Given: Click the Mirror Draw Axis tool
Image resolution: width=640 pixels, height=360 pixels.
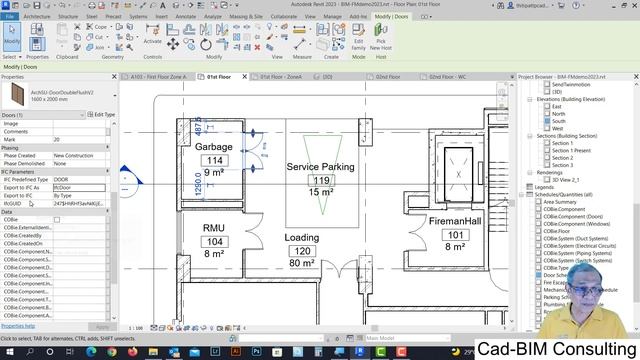Looking at the screenshot, I should [222, 29].
